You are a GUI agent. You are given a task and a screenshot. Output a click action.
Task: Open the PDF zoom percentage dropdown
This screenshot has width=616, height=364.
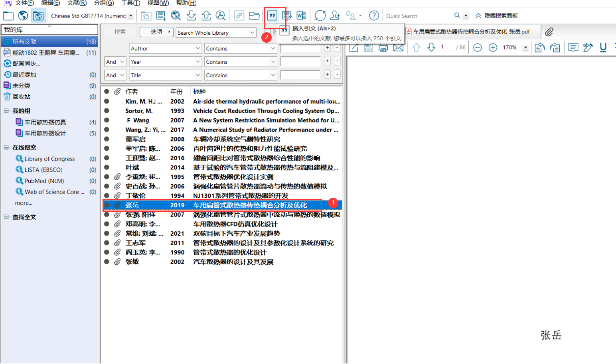point(525,48)
